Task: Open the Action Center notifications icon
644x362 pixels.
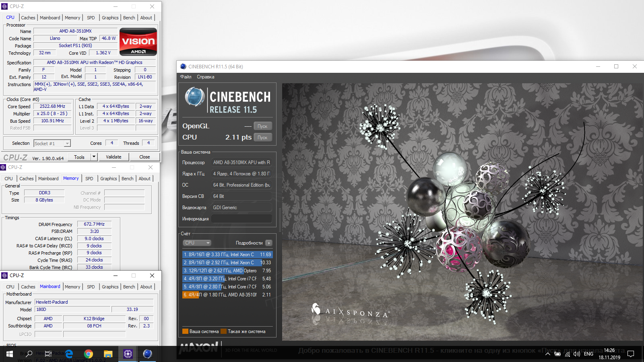Action: click(631, 354)
